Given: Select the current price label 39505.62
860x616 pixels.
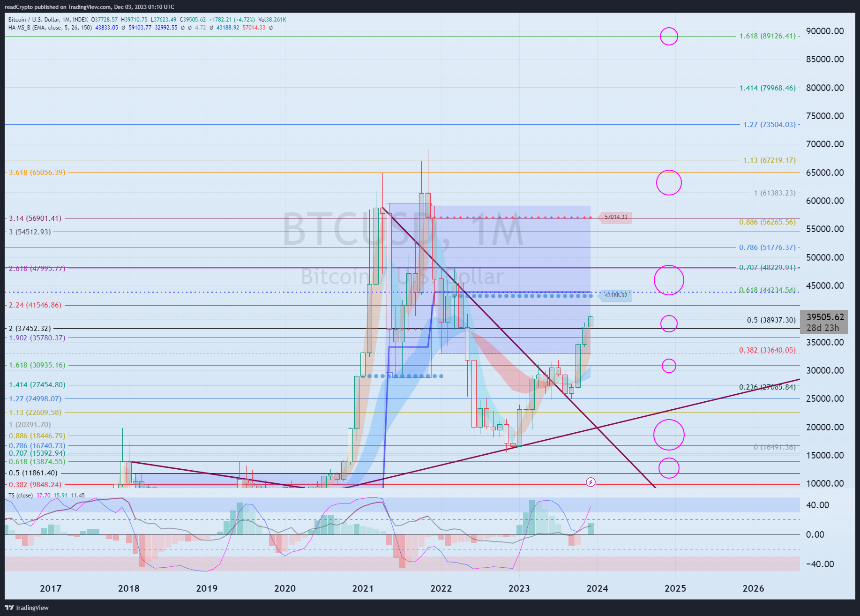Looking at the screenshot, I should tap(825, 317).
